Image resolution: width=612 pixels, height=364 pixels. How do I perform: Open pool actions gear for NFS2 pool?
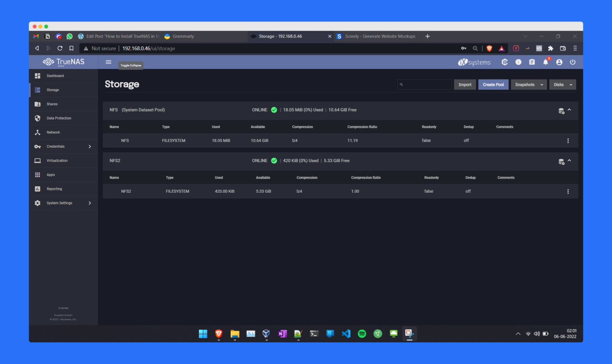[x=561, y=162]
